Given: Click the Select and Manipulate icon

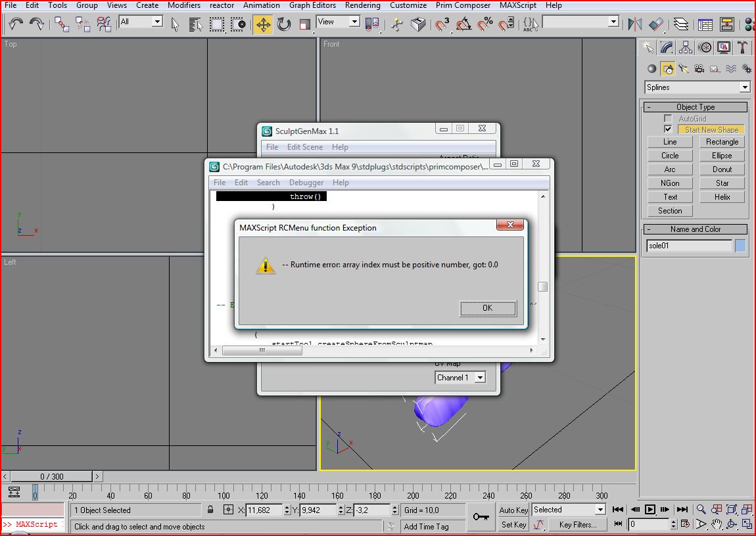Looking at the screenshot, I should (x=397, y=24).
